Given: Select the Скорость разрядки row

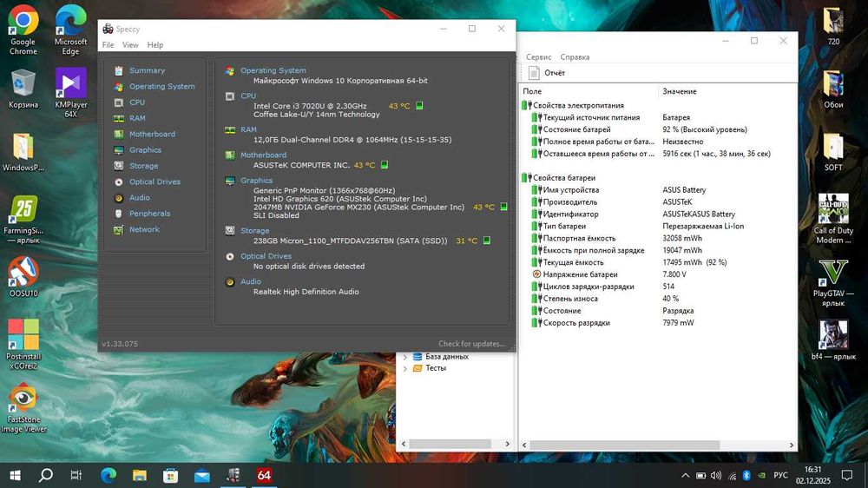Looking at the screenshot, I should (658, 323).
